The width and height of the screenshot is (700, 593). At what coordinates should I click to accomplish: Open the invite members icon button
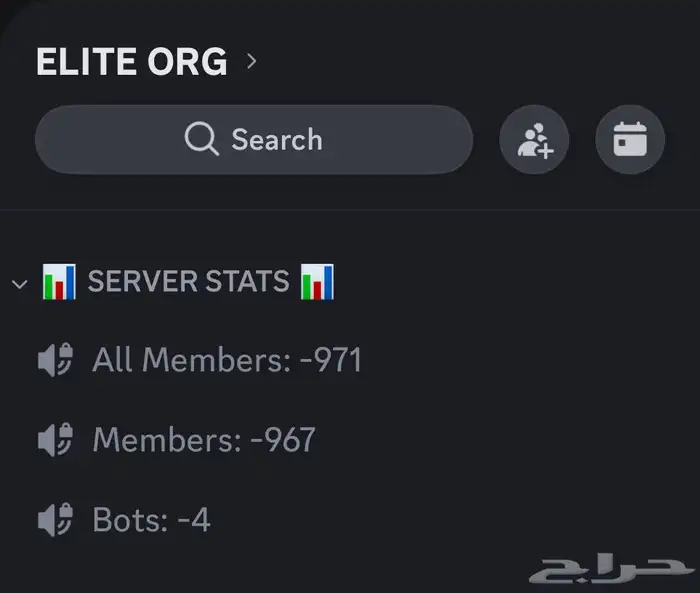(x=534, y=140)
